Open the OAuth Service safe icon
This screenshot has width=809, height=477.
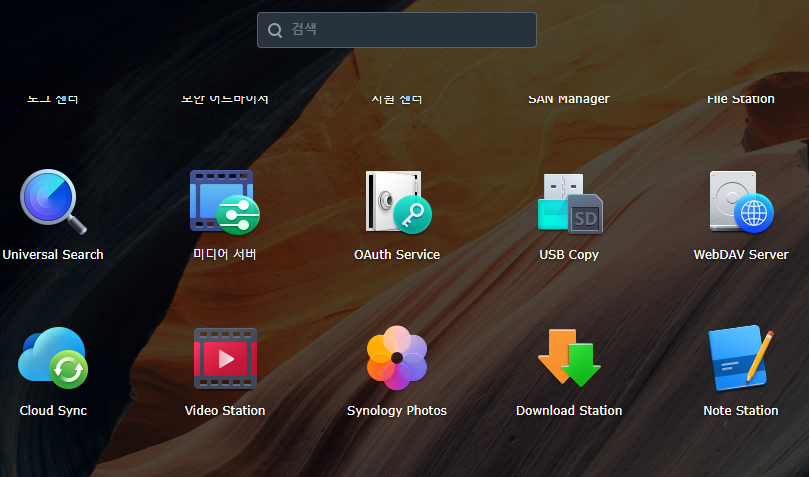tap(398, 202)
